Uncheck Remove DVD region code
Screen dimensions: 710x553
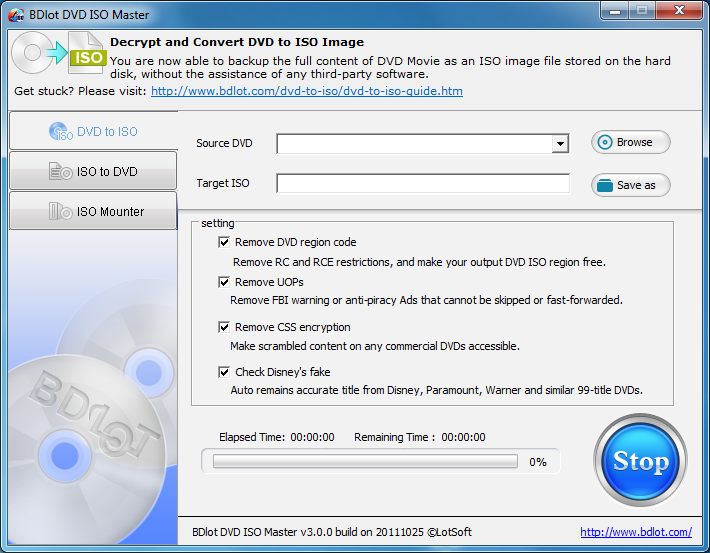coord(224,242)
